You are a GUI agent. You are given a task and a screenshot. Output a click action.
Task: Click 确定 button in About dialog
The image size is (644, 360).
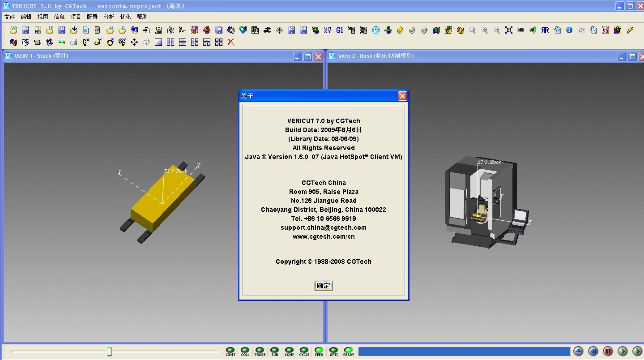(324, 286)
